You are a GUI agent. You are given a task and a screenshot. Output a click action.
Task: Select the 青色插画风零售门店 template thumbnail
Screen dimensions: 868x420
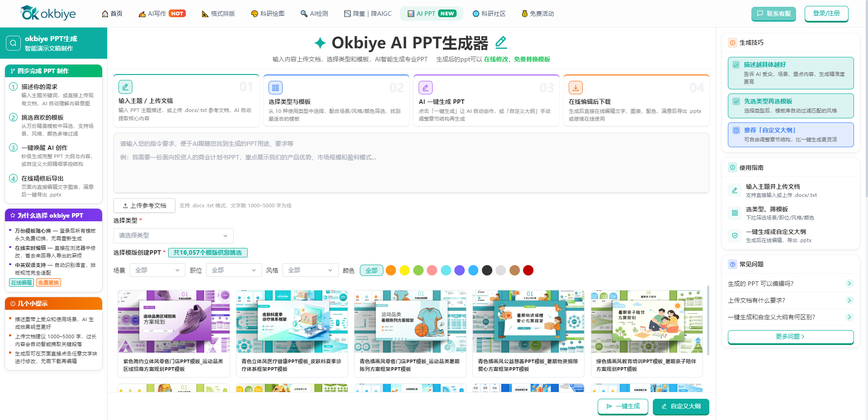point(410,322)
